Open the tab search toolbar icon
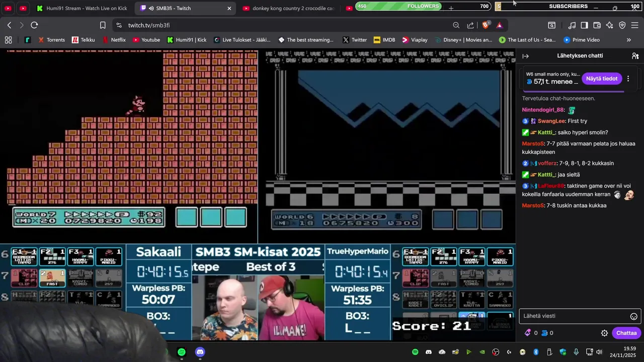This screenshot has height=362, width=644. [552, 25]
